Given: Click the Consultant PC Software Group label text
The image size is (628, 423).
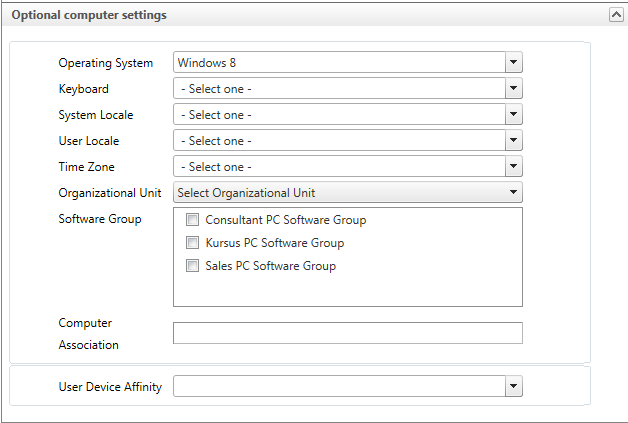Looking at the screenshot, I should (285, 220).
